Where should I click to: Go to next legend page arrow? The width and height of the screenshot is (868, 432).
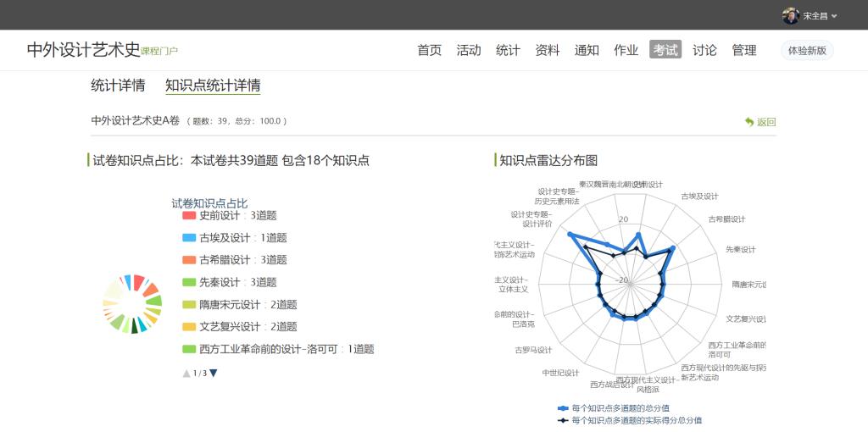pos(214,373)
